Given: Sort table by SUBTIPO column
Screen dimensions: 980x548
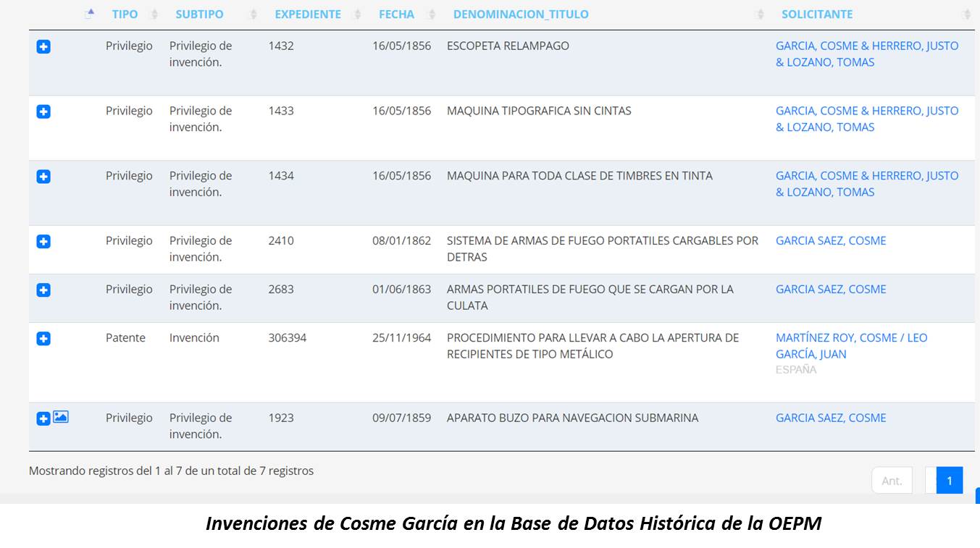Looking at the screenshot, I should [199, 14].
